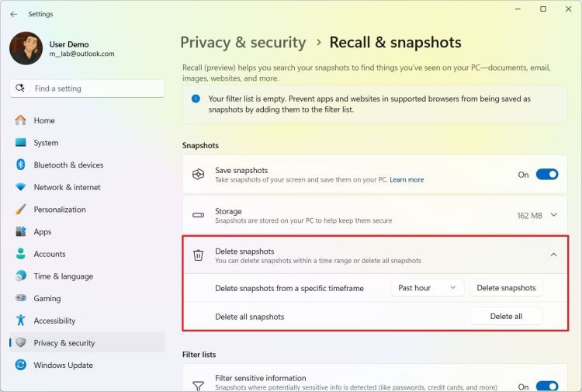Click the Gaming controller icon
The width and height of the screenshot is (582, 392).
click(20, 298)
